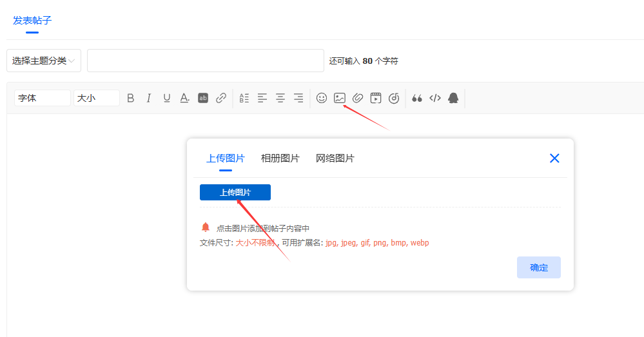Open the 字体 font dropdown
The height and width of the screenshot is (337, 644).
coord(43,98)
